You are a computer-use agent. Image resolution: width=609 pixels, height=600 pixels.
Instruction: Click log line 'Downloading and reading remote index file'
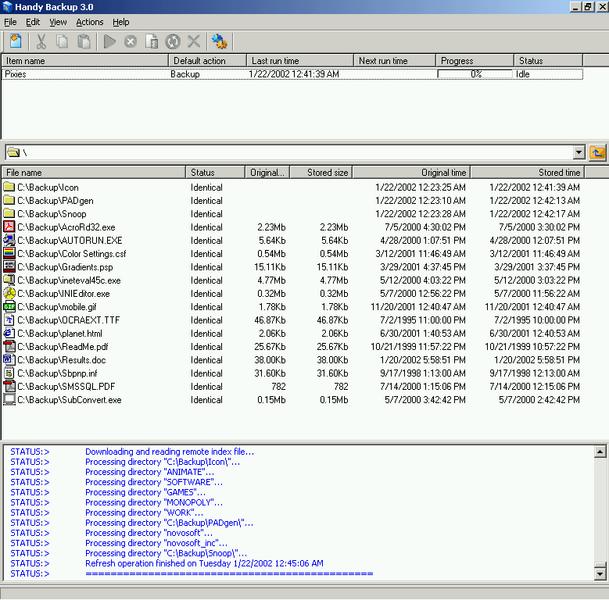170,452
